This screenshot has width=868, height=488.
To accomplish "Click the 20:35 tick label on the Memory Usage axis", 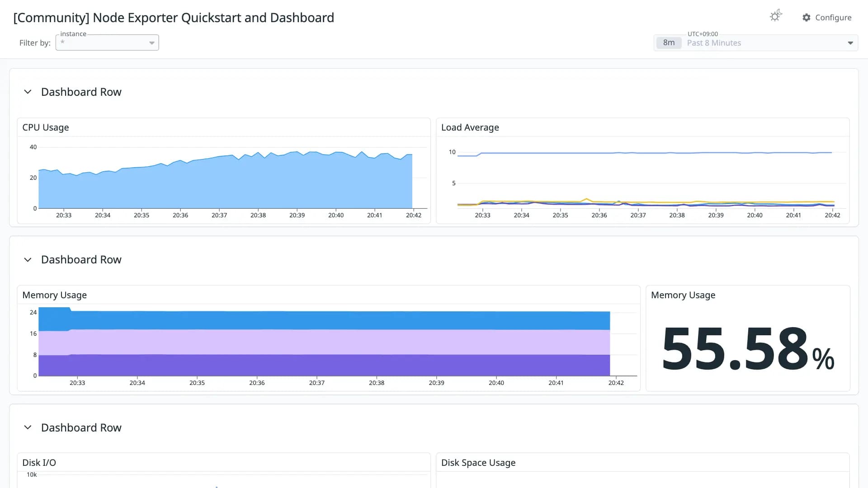I will 197,383.
